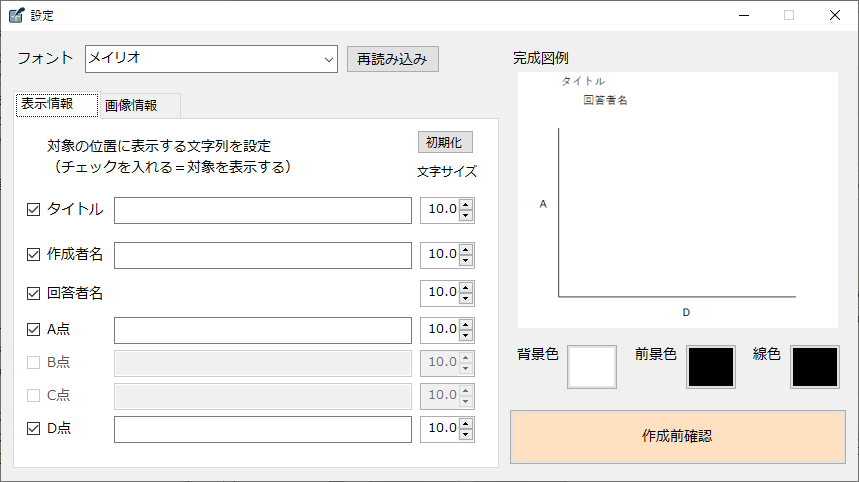Open the 前景色 black color swatch
859x482 pixels.
click(x=711, y=367)
